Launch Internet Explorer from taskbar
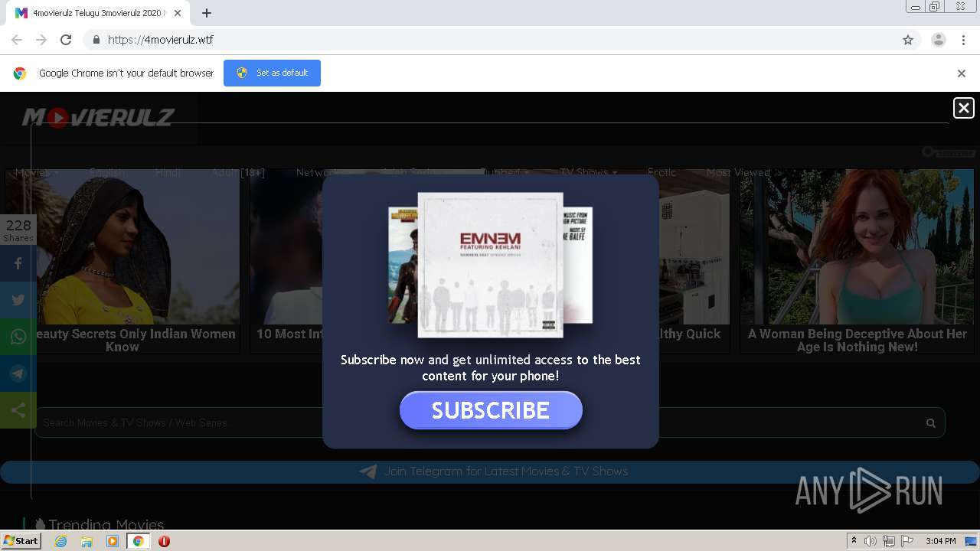Screen dimensions: 980x551 (x=60, y=541)
